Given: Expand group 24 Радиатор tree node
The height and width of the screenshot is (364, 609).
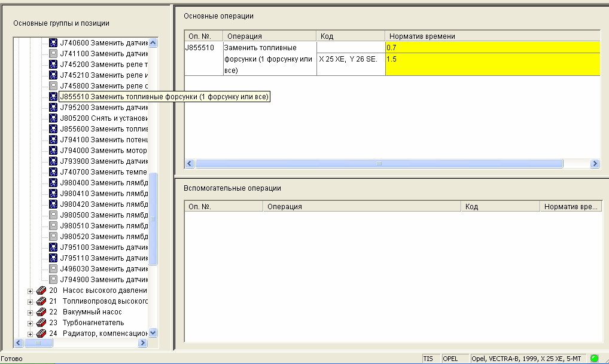Looking at the screenshot, I should (30, 334).
